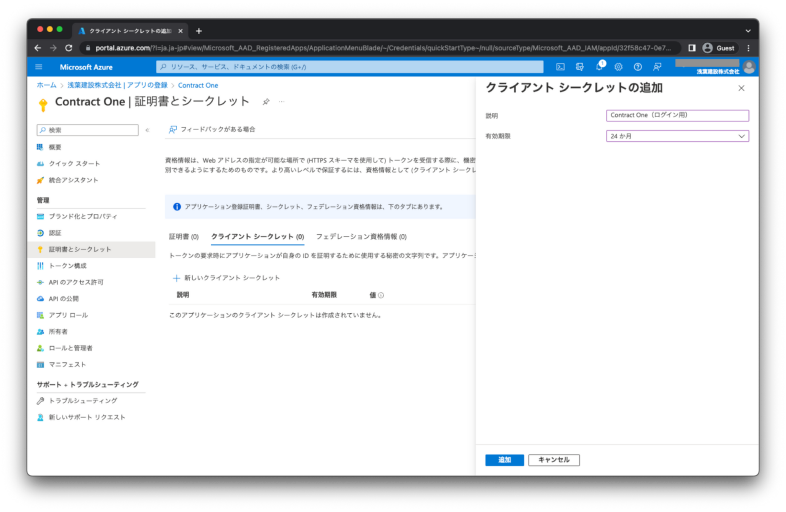Collapse the left menu with double chevron

point(147,130)
